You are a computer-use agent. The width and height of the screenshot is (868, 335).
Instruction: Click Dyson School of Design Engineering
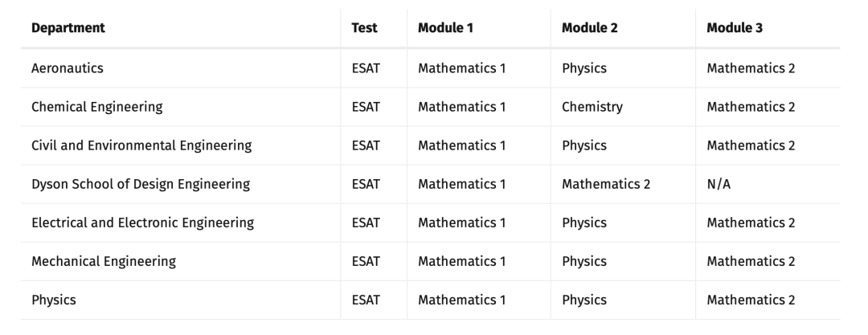(x=141, y=184)
